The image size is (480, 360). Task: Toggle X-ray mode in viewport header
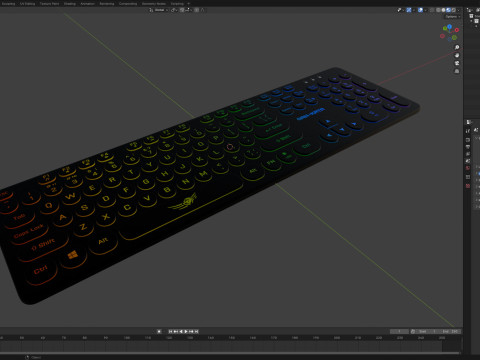432,10
